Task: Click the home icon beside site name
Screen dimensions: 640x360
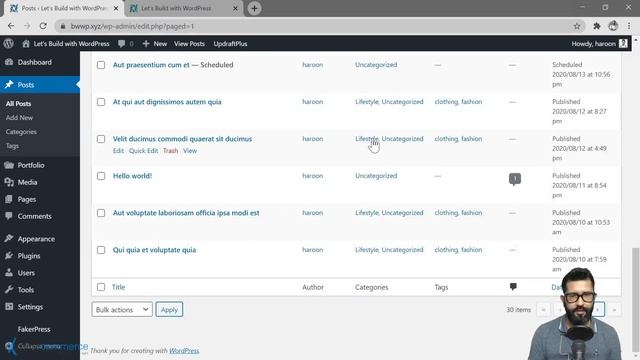Action: click(26, 44)
